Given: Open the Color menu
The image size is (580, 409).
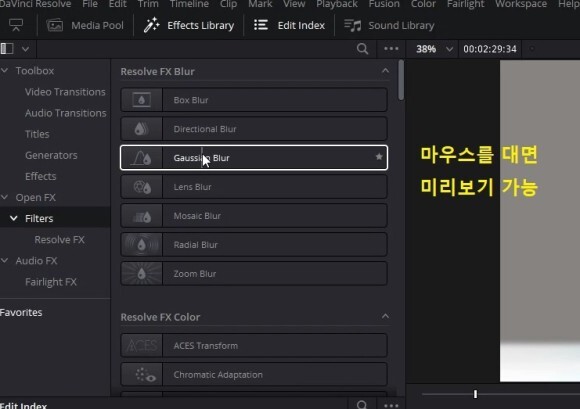Looking at the screenshot, I should [423, 4].
